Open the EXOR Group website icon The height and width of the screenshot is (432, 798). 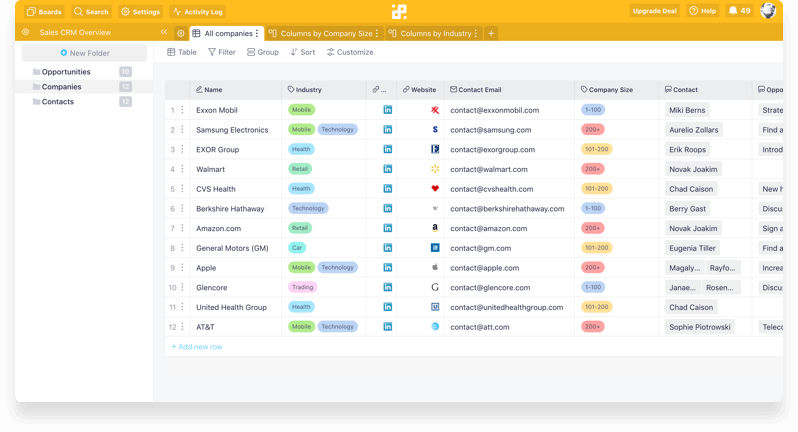[x=435, y=150]
